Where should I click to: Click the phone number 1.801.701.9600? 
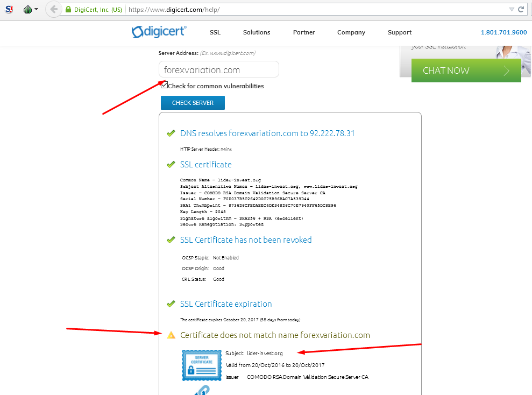[504, 32]
